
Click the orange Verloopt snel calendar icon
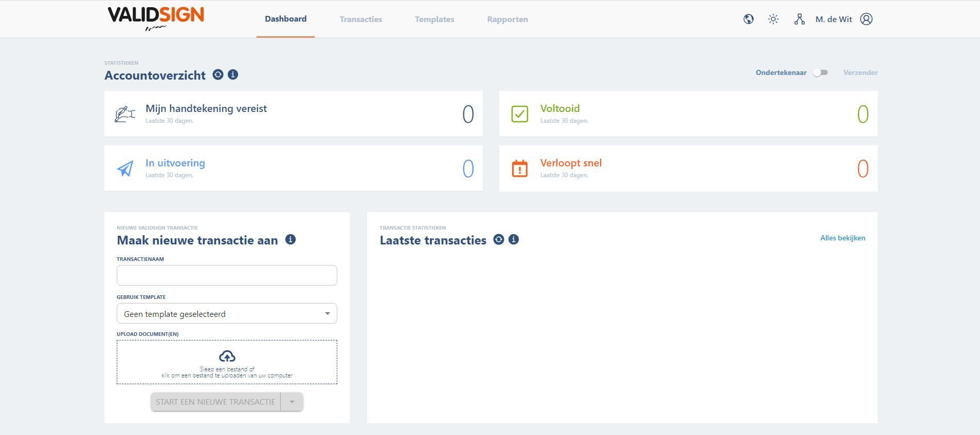520,168
